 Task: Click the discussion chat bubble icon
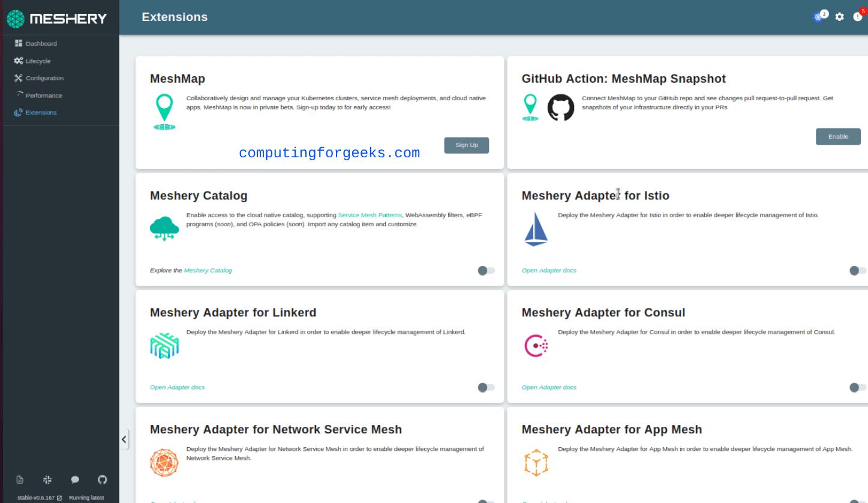point(75,480)
